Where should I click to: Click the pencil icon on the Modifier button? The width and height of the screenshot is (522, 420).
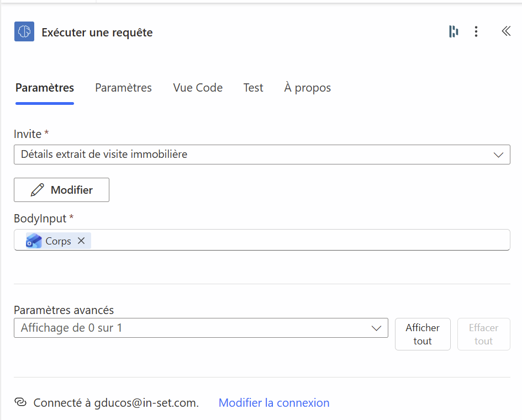point(38,190)
